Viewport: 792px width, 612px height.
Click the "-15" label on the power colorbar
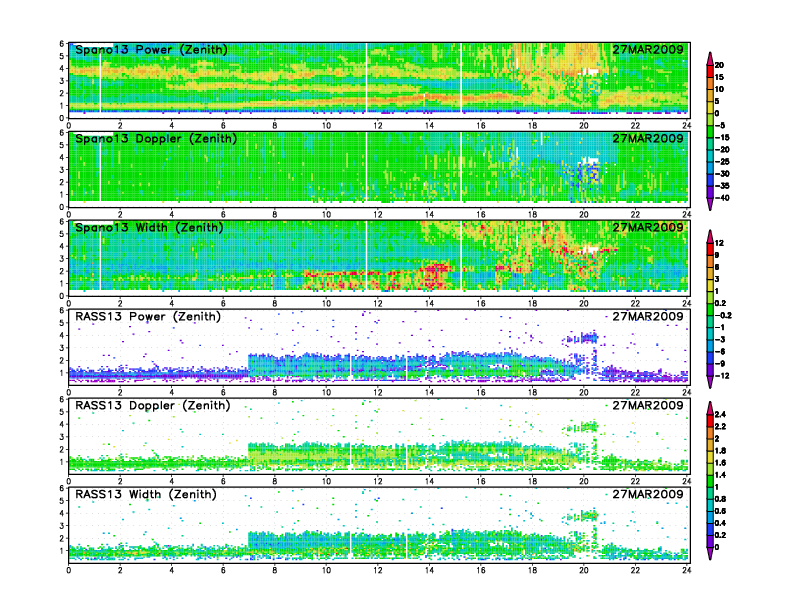click(722, 137)
